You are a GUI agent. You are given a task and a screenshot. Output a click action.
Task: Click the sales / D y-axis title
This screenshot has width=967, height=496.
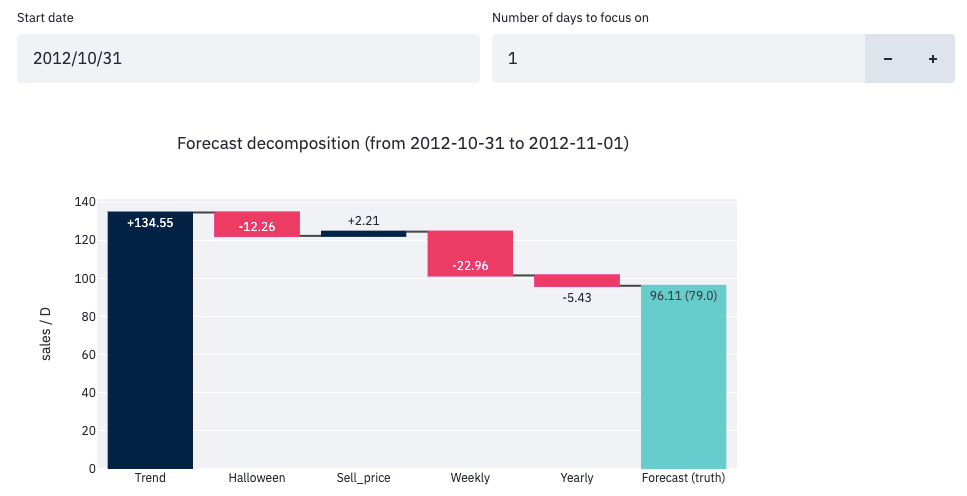47,335
